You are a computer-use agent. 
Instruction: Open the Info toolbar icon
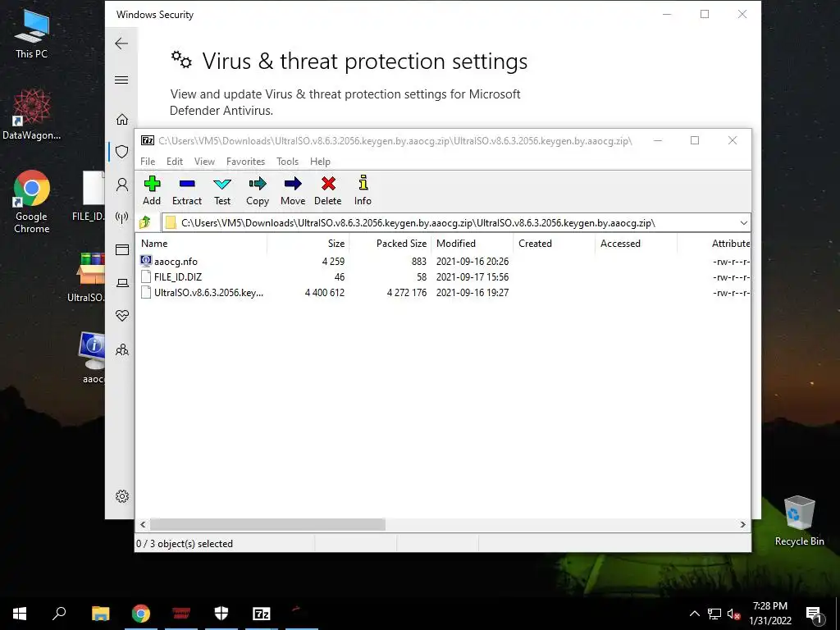point(363,190)
